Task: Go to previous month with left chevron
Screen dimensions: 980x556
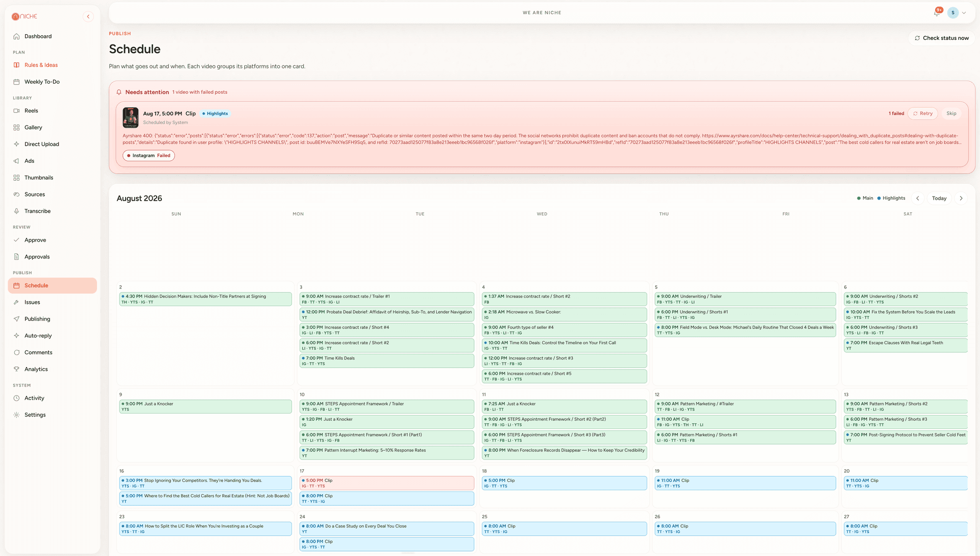Action: [x=918, y=198]
